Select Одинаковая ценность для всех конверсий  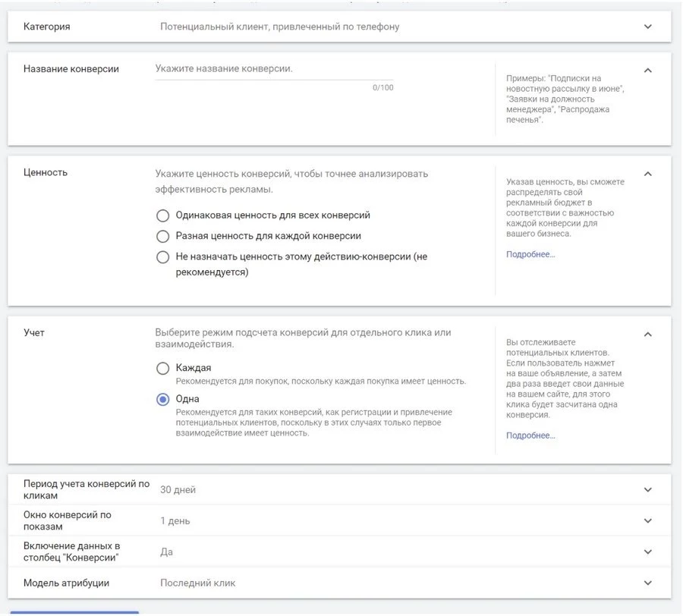coord(162,215)
